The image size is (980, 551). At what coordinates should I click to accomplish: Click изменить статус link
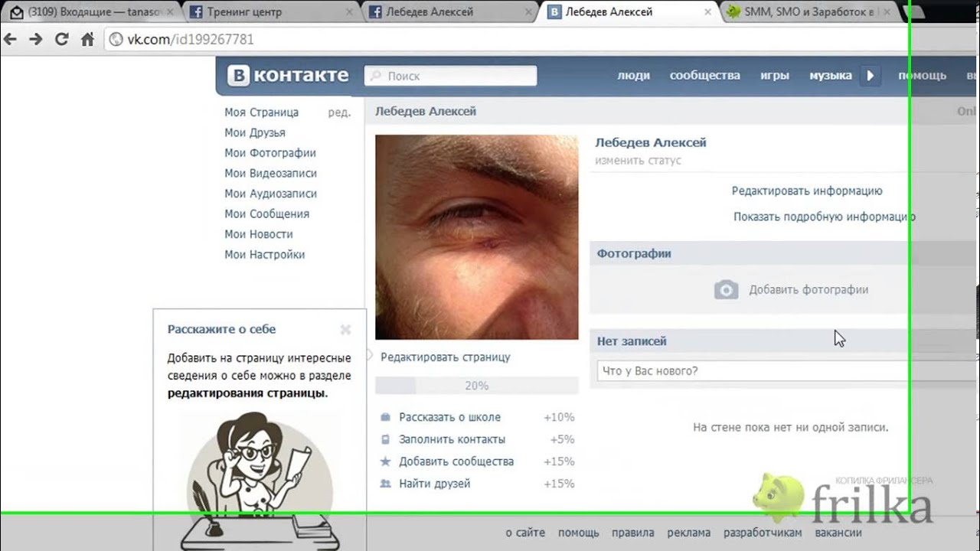[638, 161]
